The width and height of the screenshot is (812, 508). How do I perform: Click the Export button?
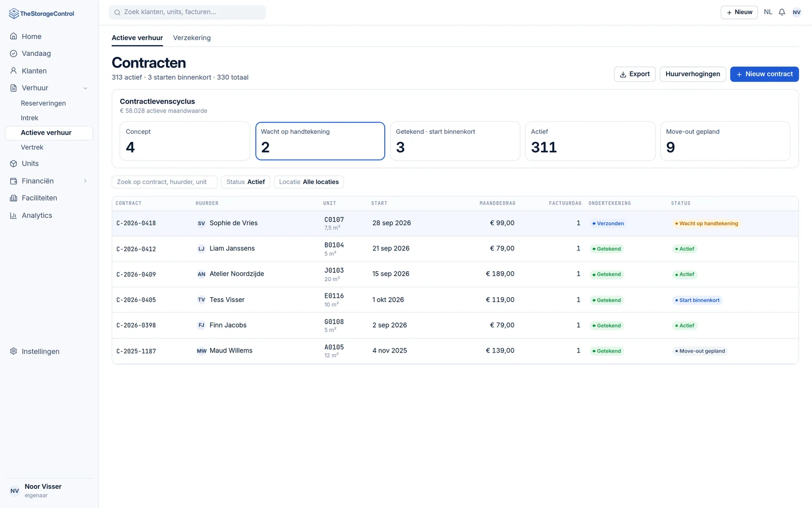pyautogui.click(x=635, y=74)
